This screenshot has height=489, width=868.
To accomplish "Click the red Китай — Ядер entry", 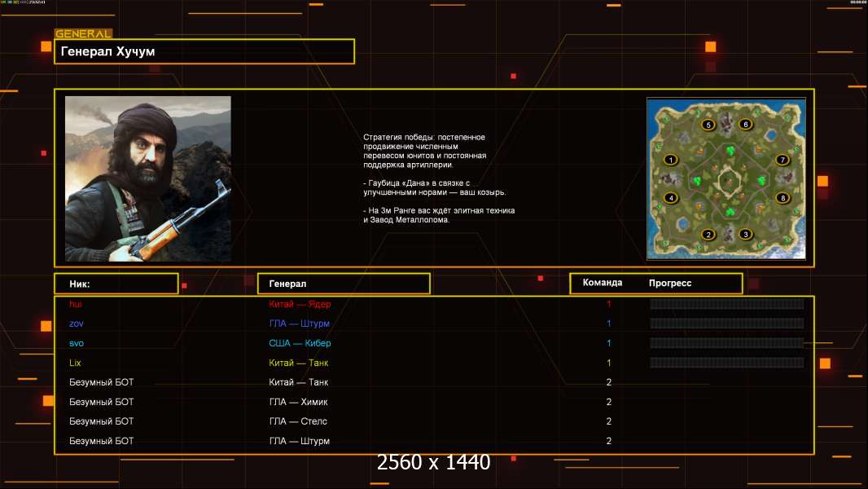I will [300, 304].
